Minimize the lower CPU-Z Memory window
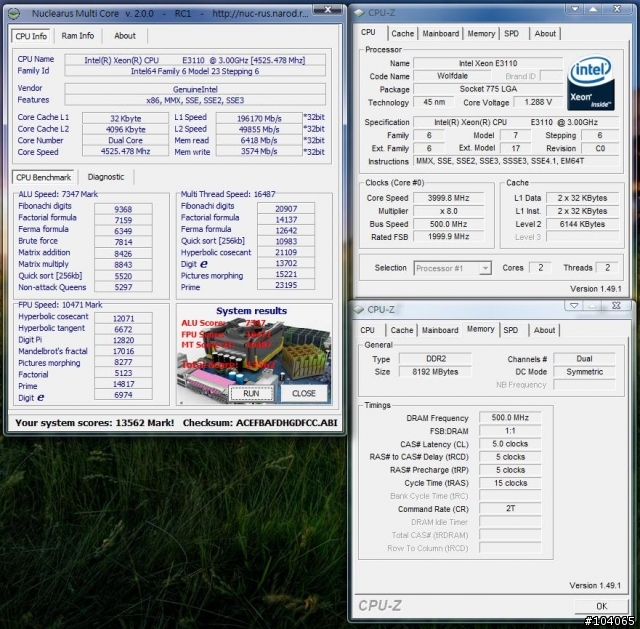The height and width of the screenshot is (629, 640). (574, 305)
